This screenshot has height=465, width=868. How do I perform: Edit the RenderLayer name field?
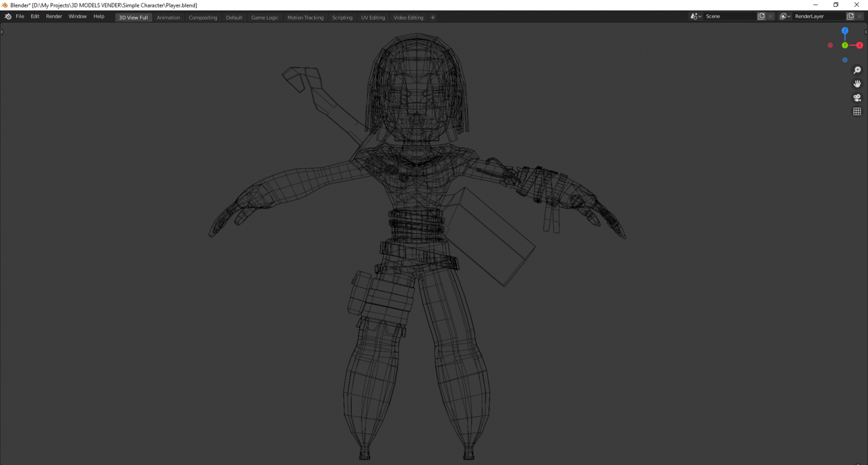click(x=819, y=16)
